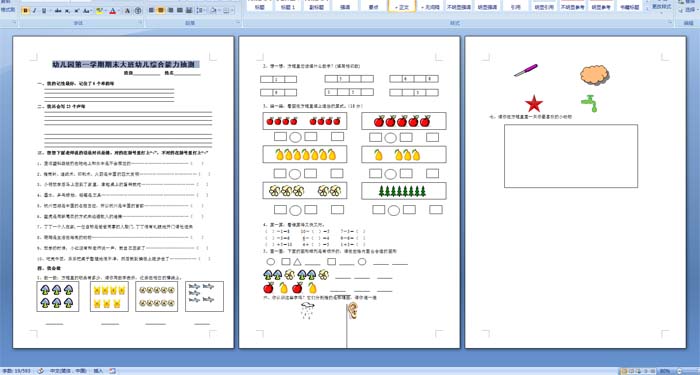Apply strikethrough to the text
Image resolution: width=700 pixels, height=375 pixels.
coord(58,11)
